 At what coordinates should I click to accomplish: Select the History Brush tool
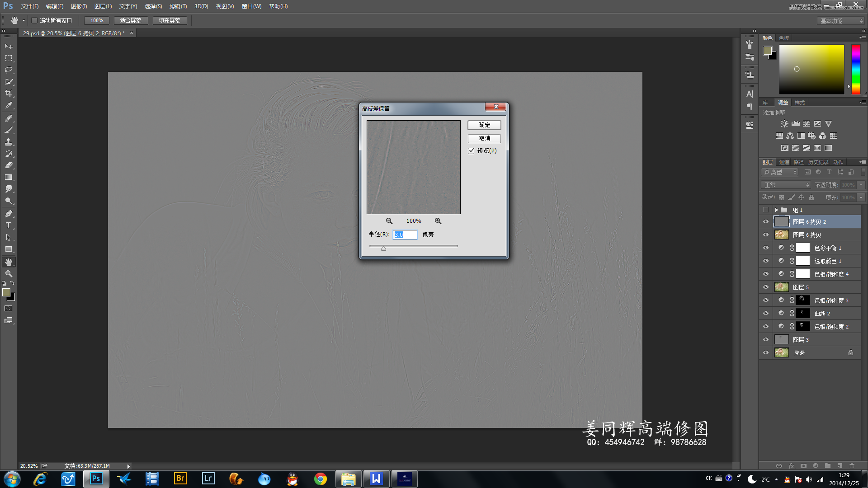pyautogui.click(x=9, y=154)
